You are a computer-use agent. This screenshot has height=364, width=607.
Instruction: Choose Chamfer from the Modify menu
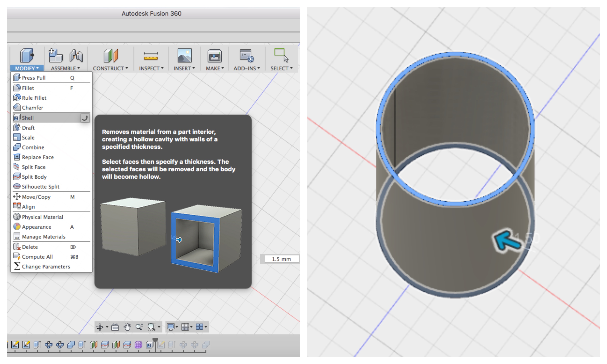tap(52, 108)
